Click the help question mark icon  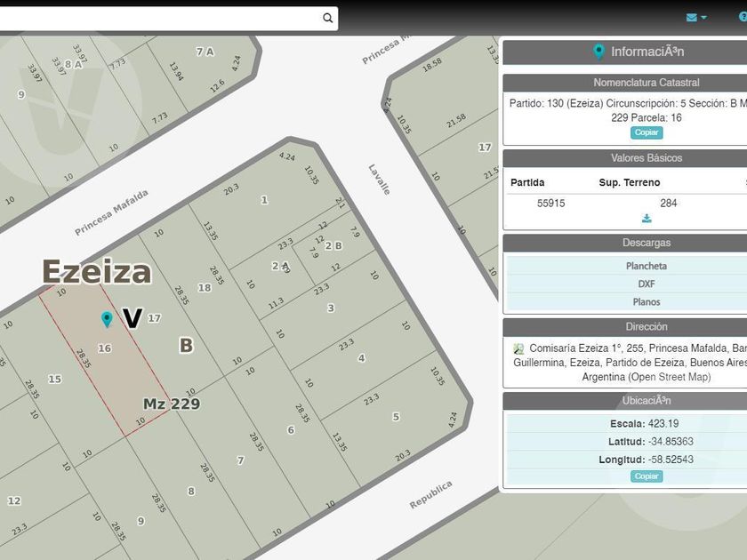pyautogui.click(x=743, y=18)
